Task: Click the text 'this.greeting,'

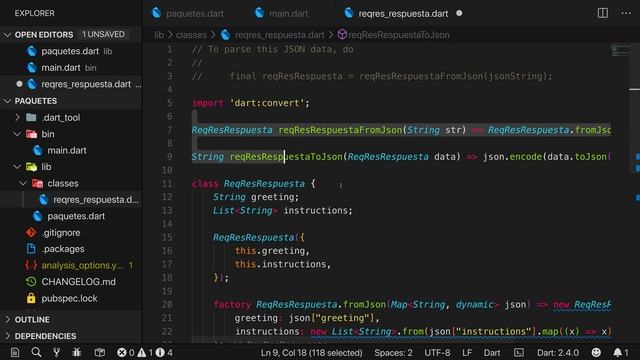Action: [272, 251]
